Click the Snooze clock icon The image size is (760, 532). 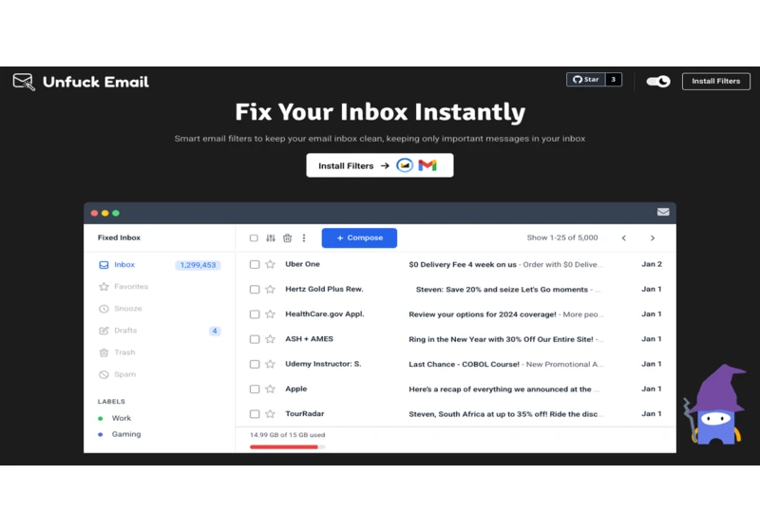point(104,309)
